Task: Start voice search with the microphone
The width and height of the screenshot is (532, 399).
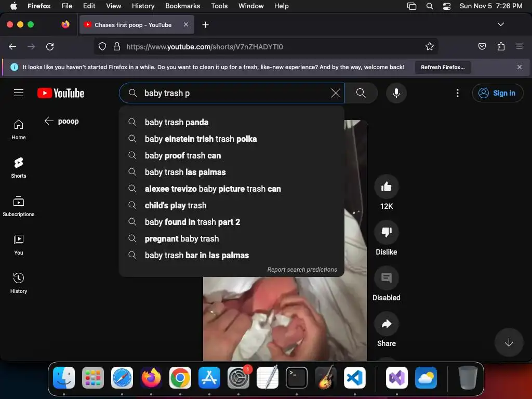Action: tap(396, 93)
